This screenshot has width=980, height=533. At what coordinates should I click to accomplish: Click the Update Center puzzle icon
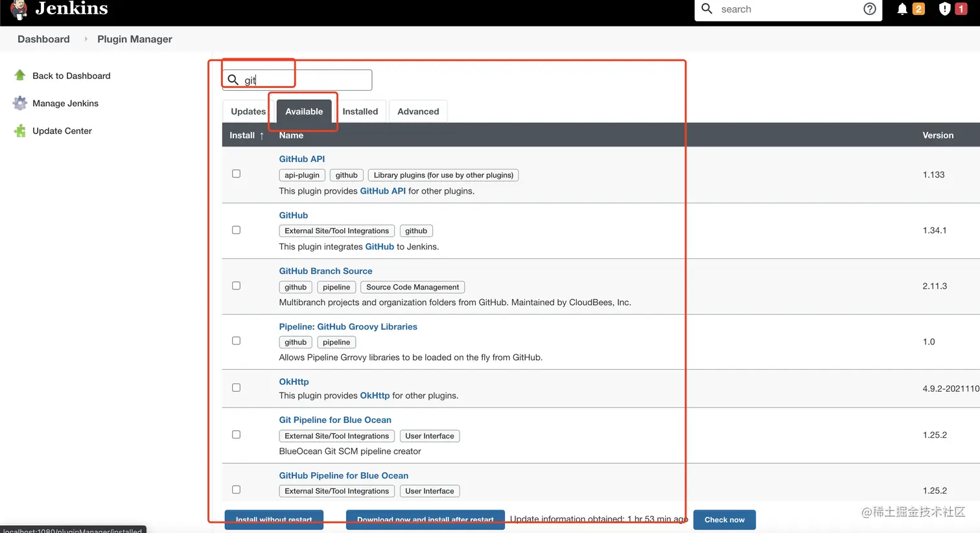[x=20, y=131]
